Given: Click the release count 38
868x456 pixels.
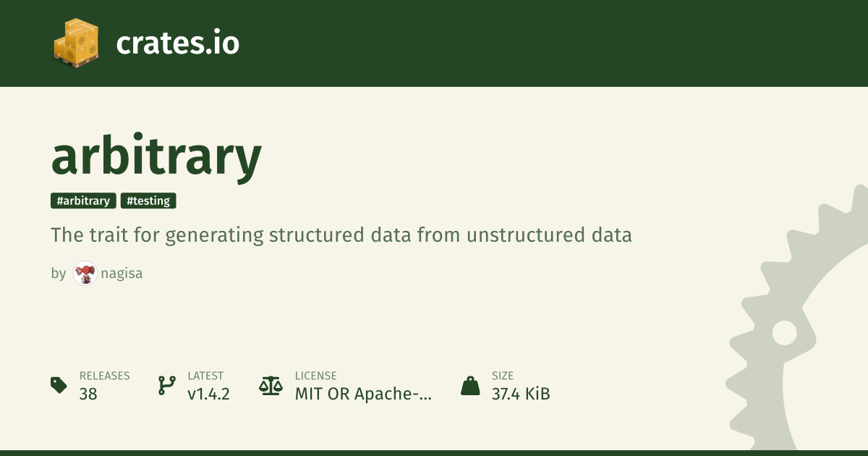Looking at the screenshot, I should [88, 394].
